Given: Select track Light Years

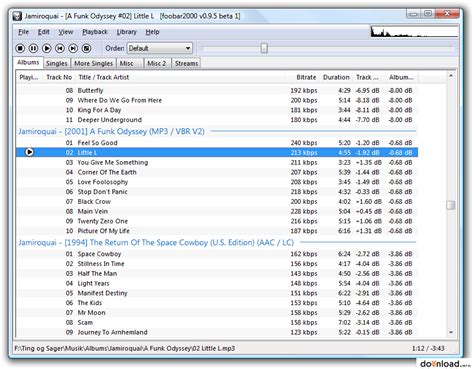Looking at the screenshot, I should 217,283.
